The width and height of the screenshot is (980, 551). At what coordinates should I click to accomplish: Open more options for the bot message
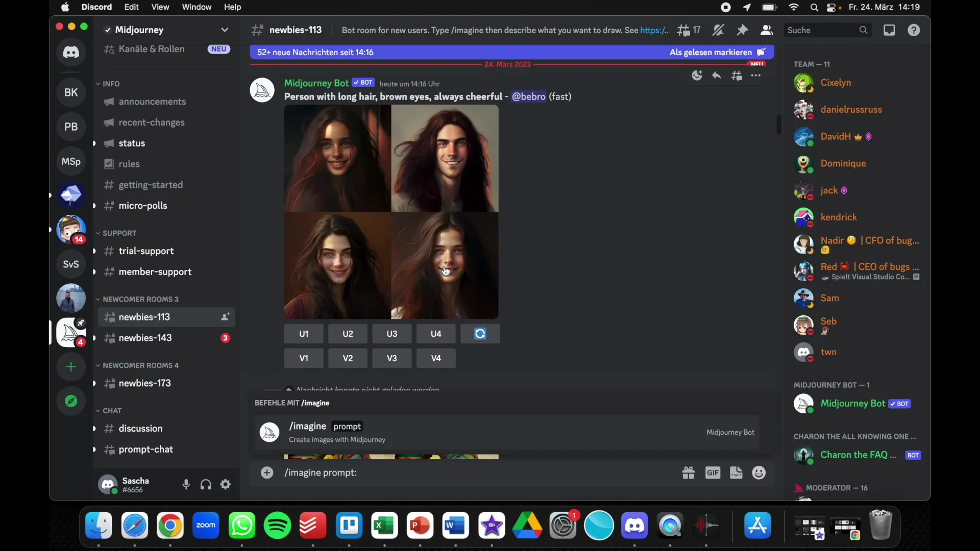click(757, 76)
